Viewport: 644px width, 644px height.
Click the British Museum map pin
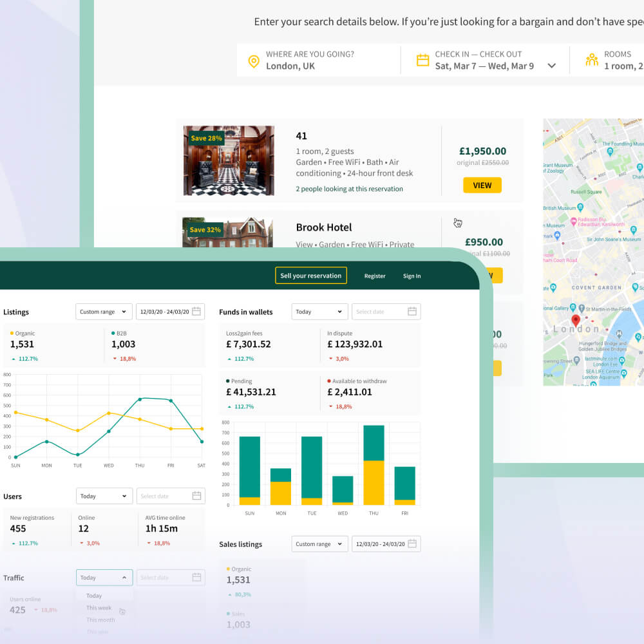pos(580,207)
